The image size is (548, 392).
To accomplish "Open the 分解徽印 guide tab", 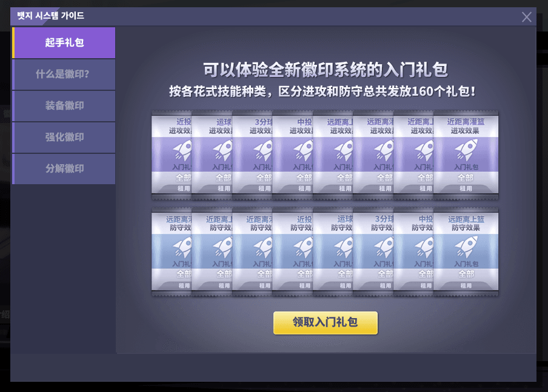I will point(64,169).
